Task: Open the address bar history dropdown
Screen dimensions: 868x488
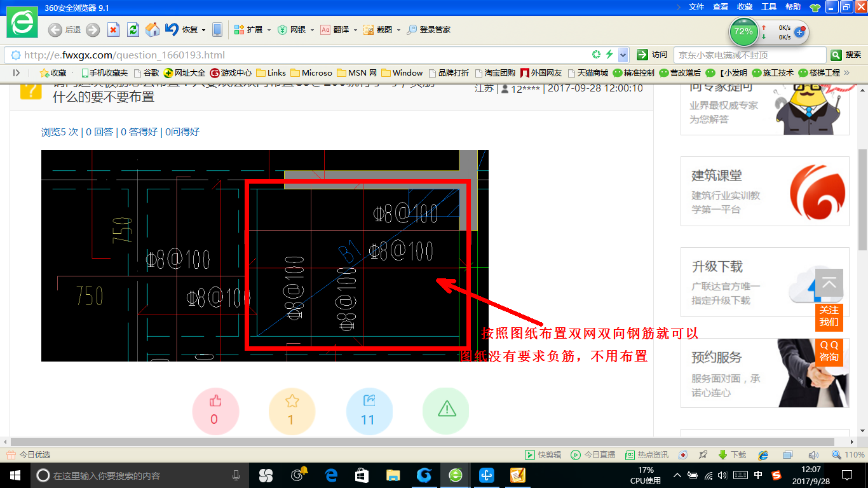Action: [x=623, y=55]
